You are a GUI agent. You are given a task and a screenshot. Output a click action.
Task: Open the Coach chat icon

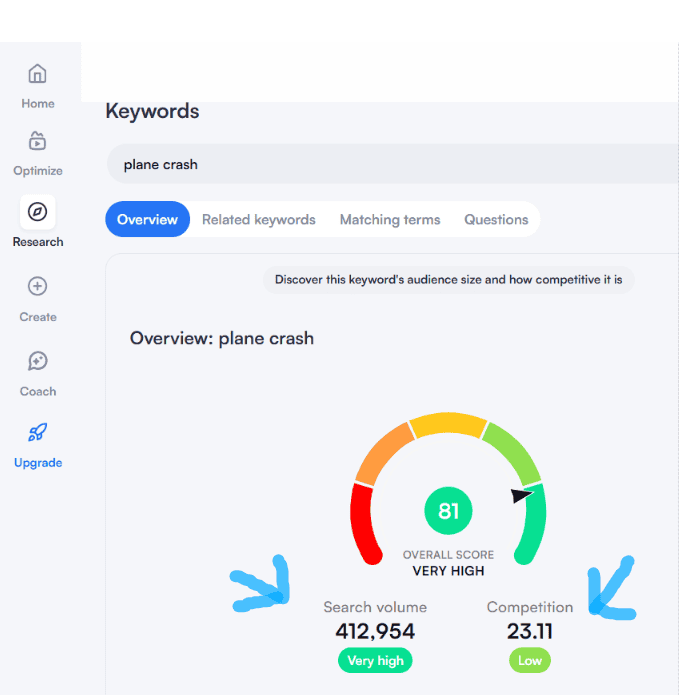click(x=38, y=361)
